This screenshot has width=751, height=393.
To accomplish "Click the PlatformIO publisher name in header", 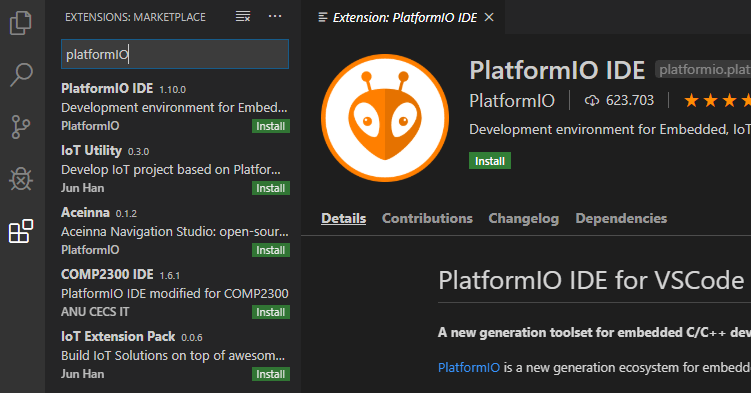I will [x=512, y=101].
